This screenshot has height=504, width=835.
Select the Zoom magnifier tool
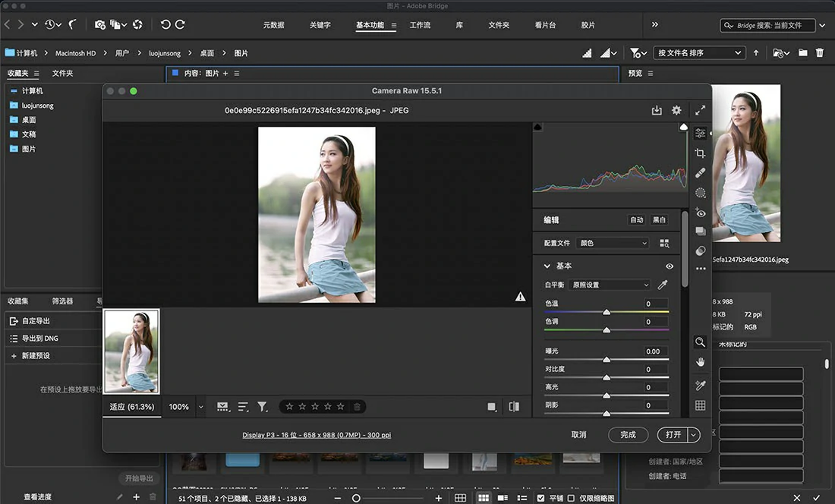[701, 342]
